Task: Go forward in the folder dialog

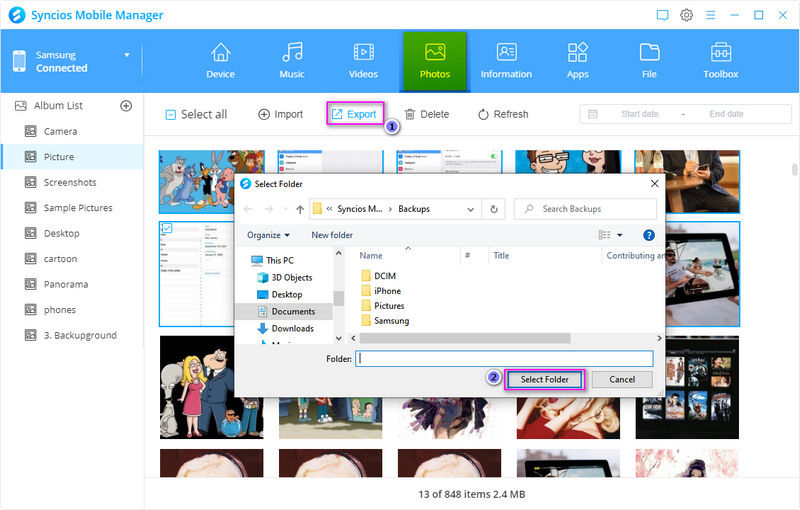Action: (269, 209)
